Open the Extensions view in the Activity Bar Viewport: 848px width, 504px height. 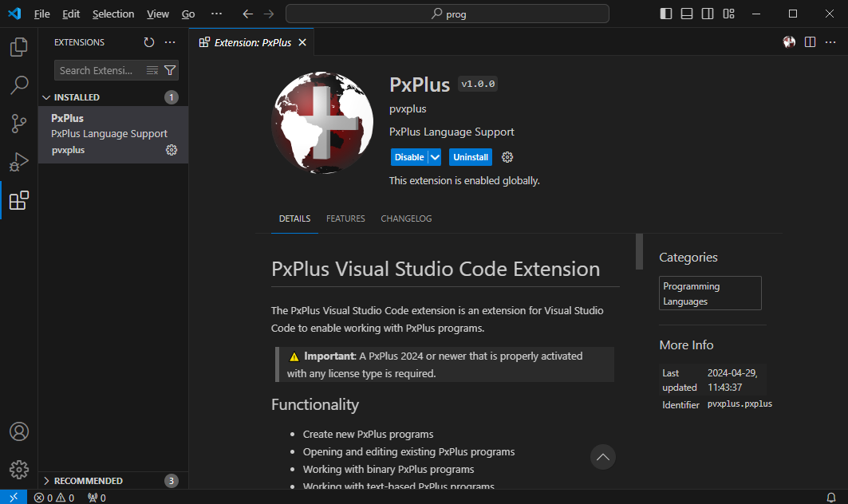tap(18, 200)
